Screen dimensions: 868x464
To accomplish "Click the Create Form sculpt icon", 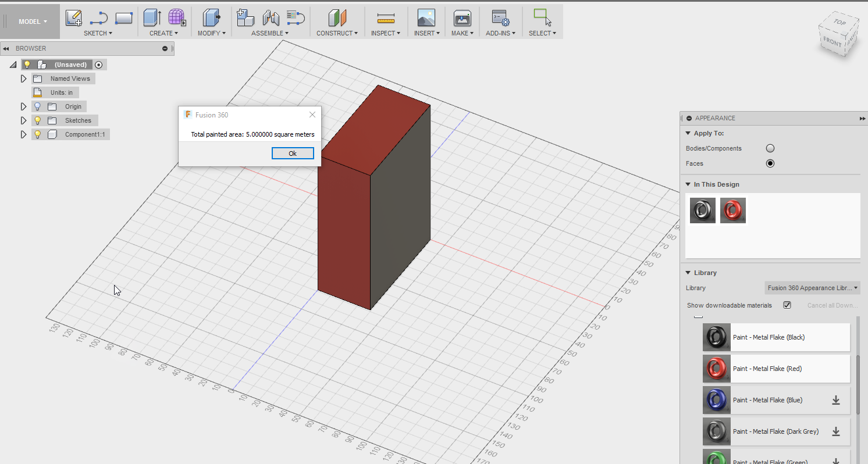I will click(x=177, y=18).
